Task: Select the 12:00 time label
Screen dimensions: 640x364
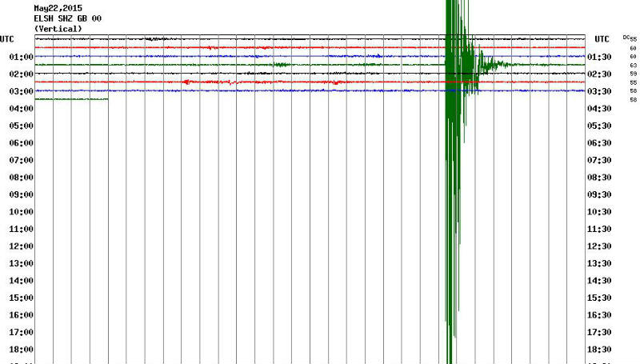Action: click(21, 246)
